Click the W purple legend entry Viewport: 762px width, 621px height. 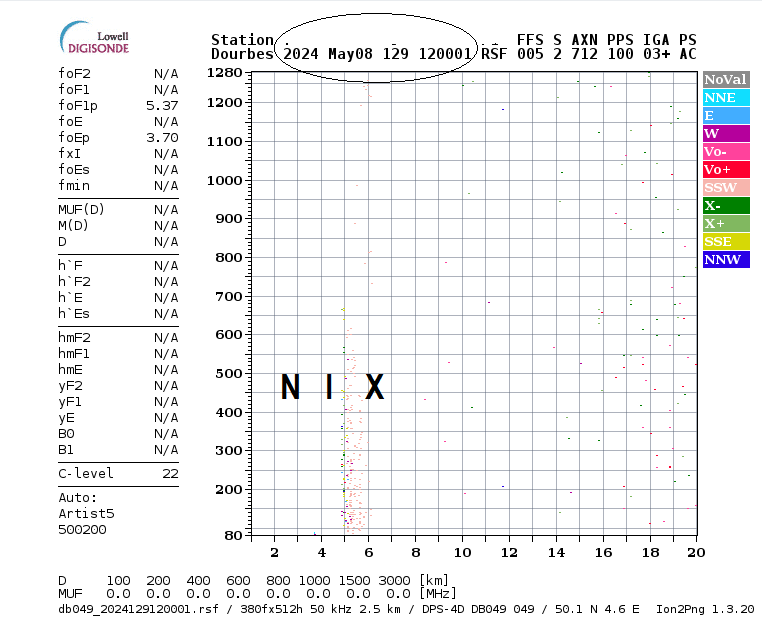tap(725, 134)
